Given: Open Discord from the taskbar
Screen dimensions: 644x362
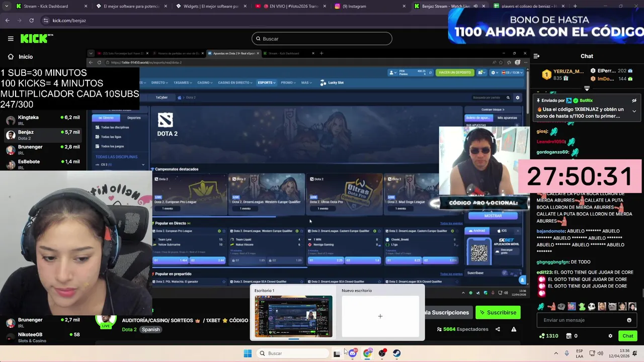Looking at the screenshot, I should point(352,353).
